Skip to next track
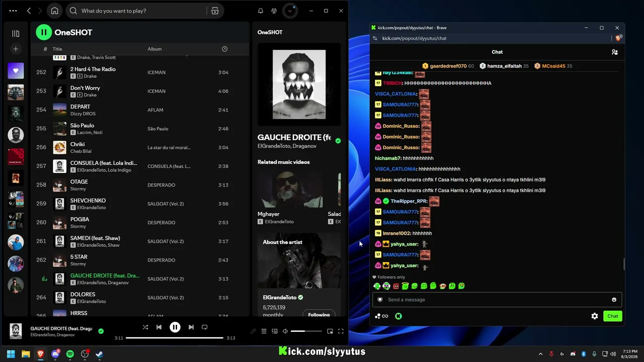The height and width of the screenshot is (362, 644). point(191,327)
